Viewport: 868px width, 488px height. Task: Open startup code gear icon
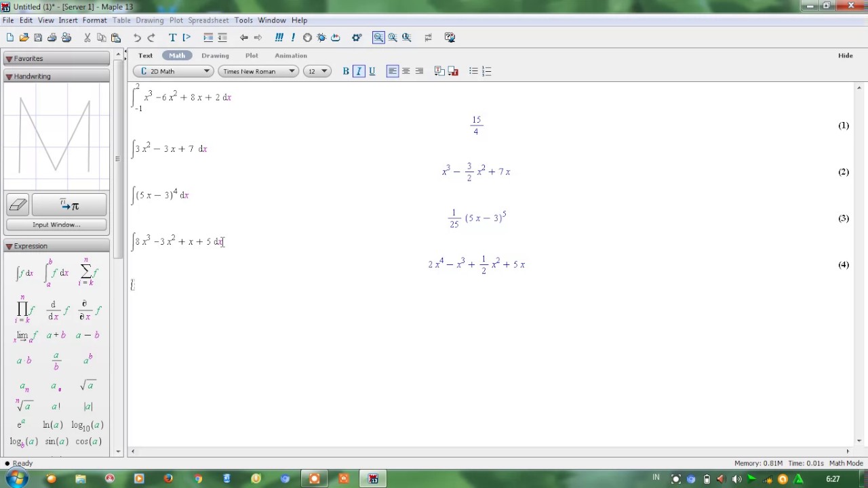point(357,37)
